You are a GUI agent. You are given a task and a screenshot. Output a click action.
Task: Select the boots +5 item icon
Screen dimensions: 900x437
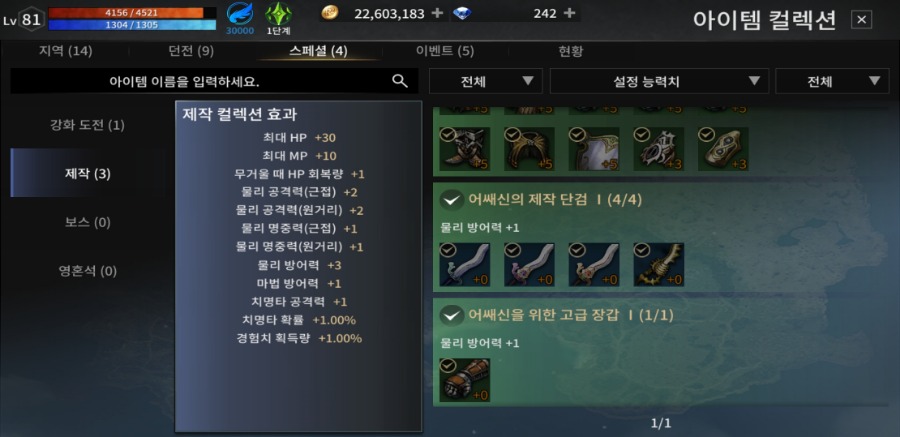point(464,149)
